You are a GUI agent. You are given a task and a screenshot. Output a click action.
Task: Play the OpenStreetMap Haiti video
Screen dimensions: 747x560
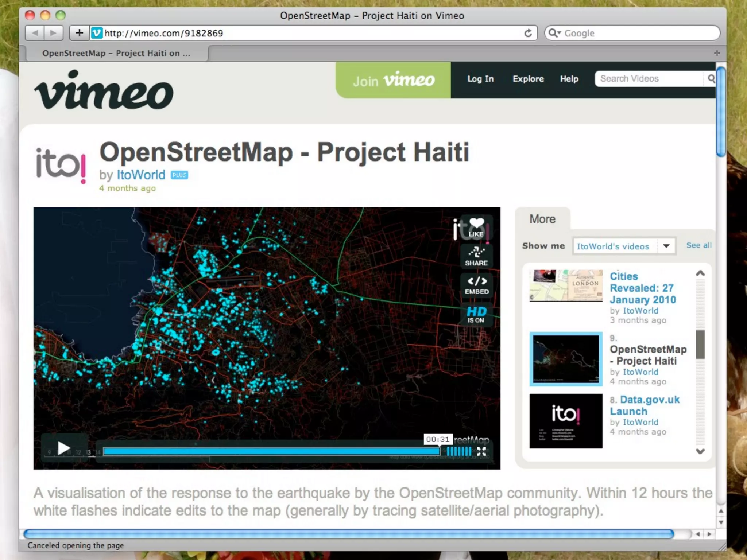click(x=64, y=448)
